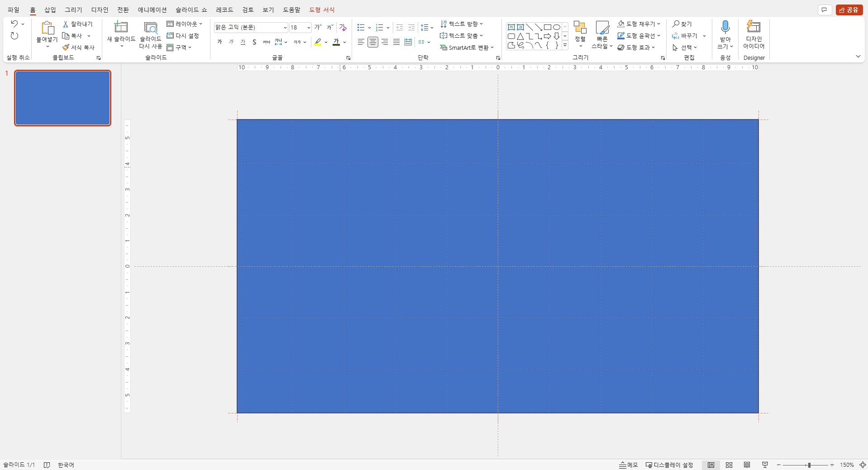
Task: Choose the oval shape in gallery
Action: coord(557,27)
